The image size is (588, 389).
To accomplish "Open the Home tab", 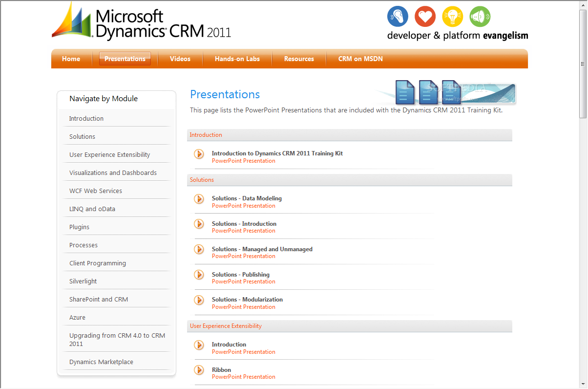I will 71,59.
